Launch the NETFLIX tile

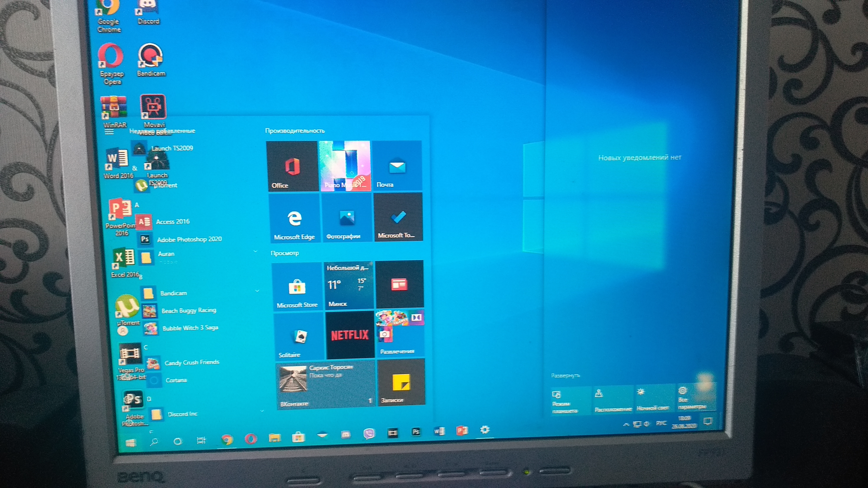click(350, 335)
